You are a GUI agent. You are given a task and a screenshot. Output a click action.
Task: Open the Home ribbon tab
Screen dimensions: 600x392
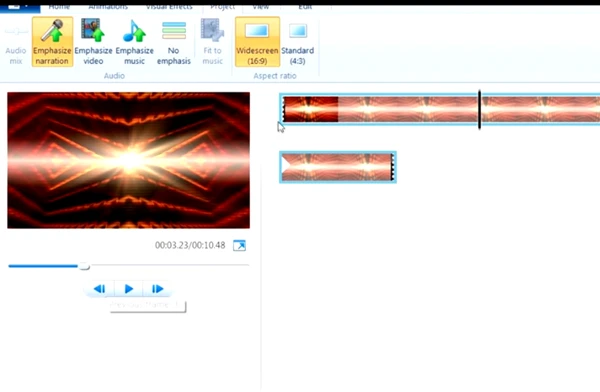point(59,7)
